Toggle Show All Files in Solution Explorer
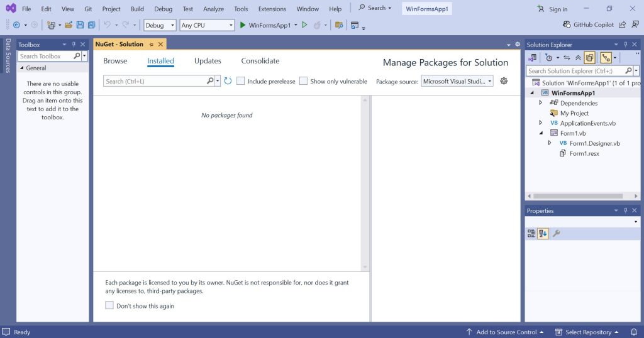 589,58
